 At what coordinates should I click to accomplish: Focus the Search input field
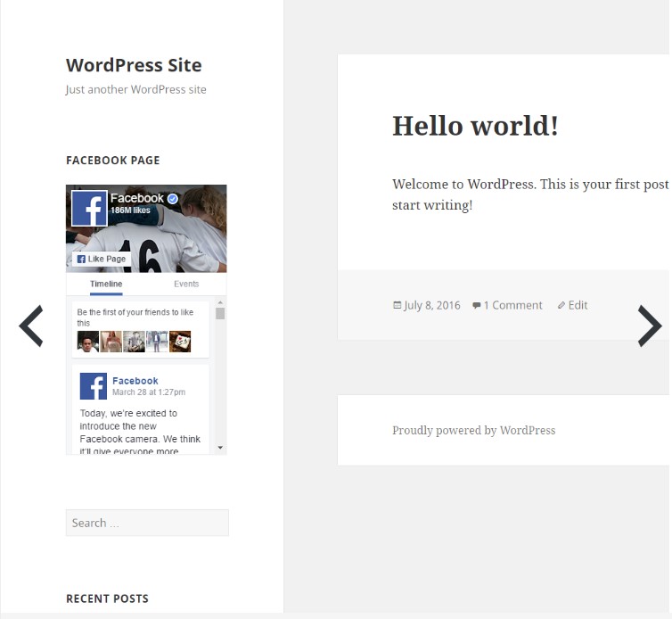pyautogui.click(x=147, y=523)
